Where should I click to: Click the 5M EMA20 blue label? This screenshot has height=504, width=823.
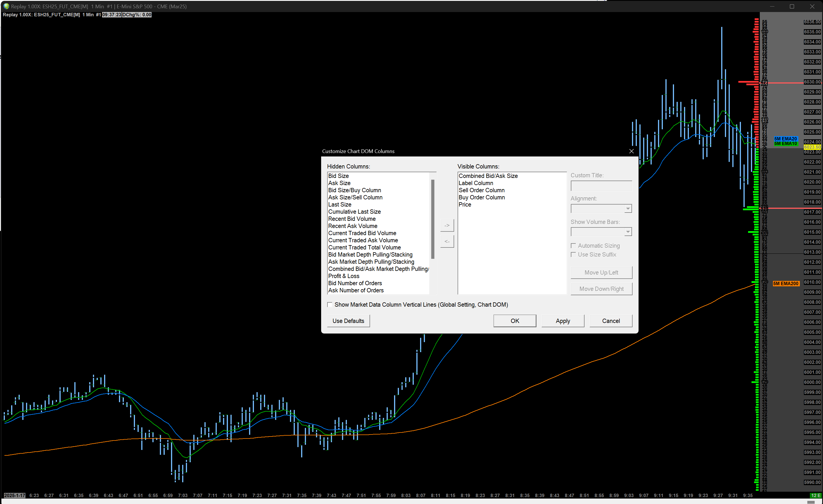tap(785, 139)
